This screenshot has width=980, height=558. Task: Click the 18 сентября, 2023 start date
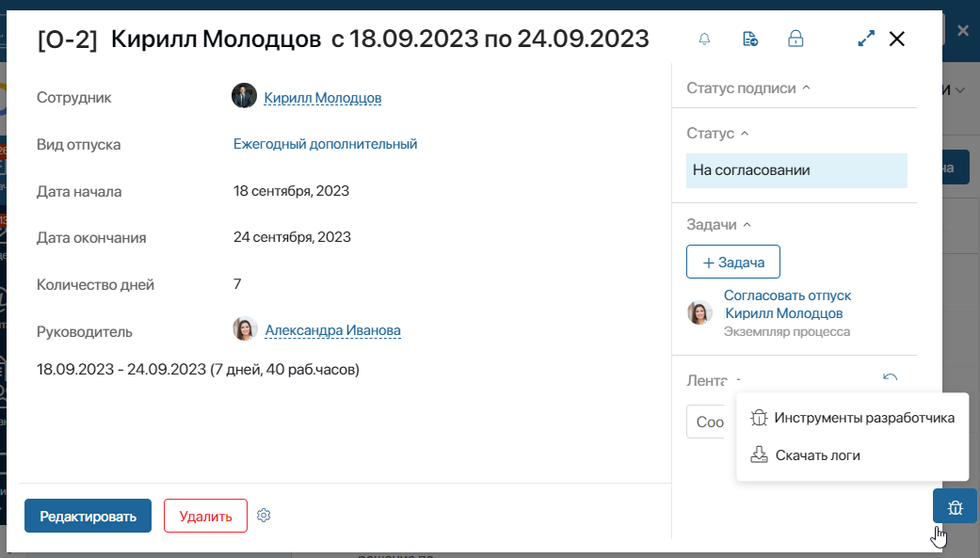coord(291,191)
